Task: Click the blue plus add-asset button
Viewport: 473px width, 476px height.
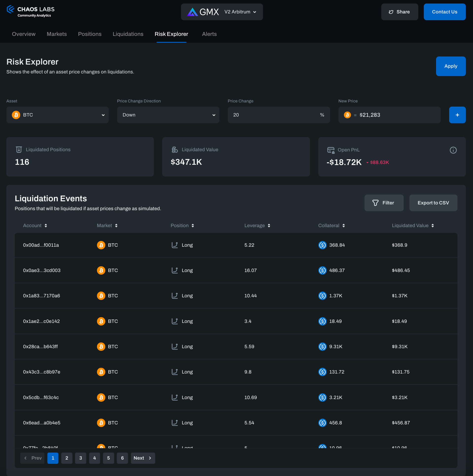Action: pyautogui.click(x=457, y=115)
